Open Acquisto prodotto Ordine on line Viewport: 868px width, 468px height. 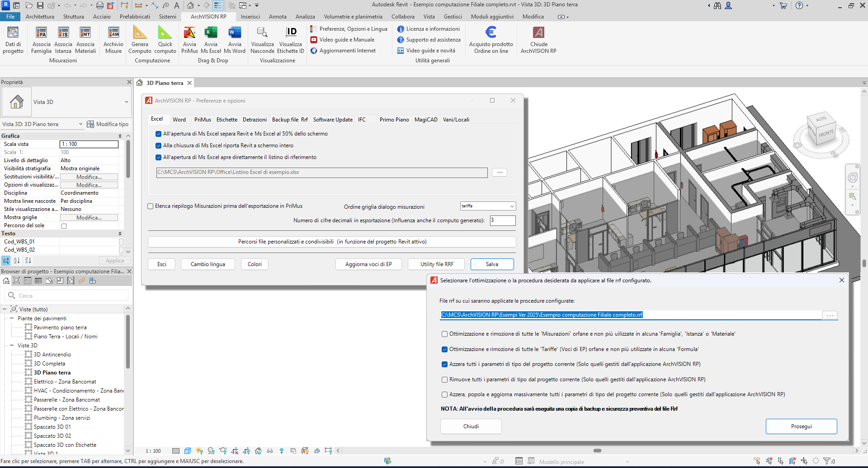pyautogui.click(x=491, y=40)
